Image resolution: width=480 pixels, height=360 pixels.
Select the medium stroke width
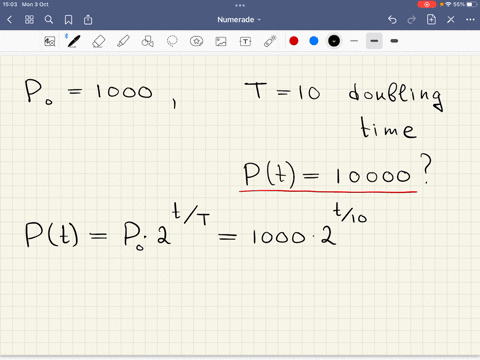(374, 41)
